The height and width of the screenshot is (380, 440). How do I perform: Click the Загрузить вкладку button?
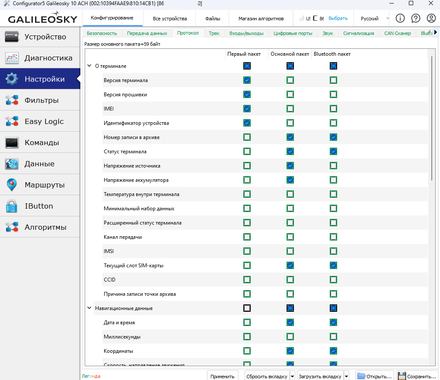point(320,376)
